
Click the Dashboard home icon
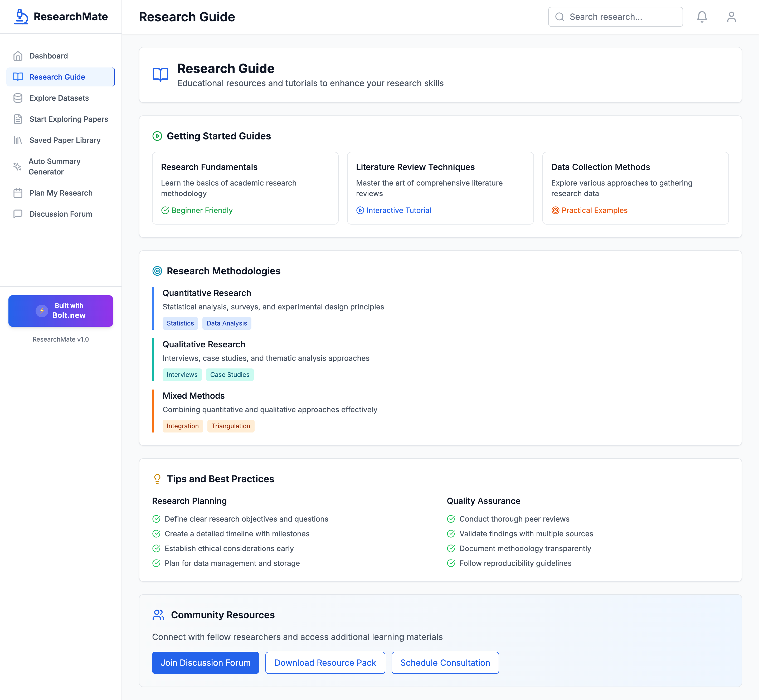[18, 56]
